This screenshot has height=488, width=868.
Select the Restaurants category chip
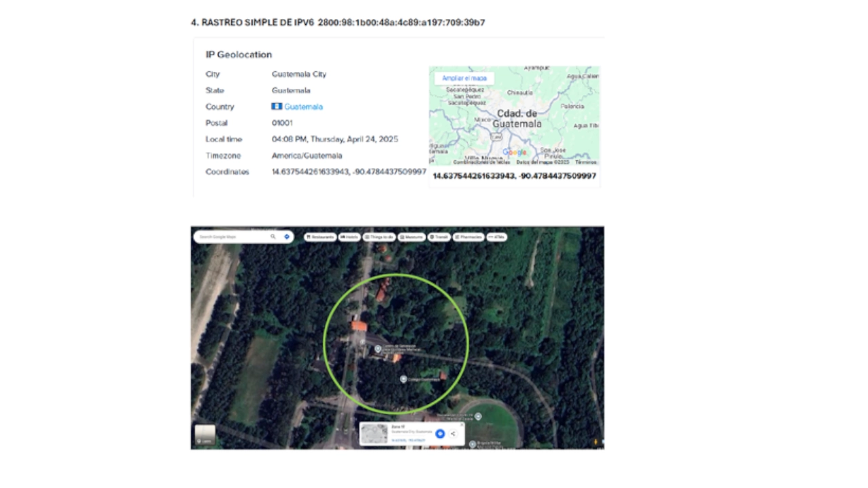point(320,237)
